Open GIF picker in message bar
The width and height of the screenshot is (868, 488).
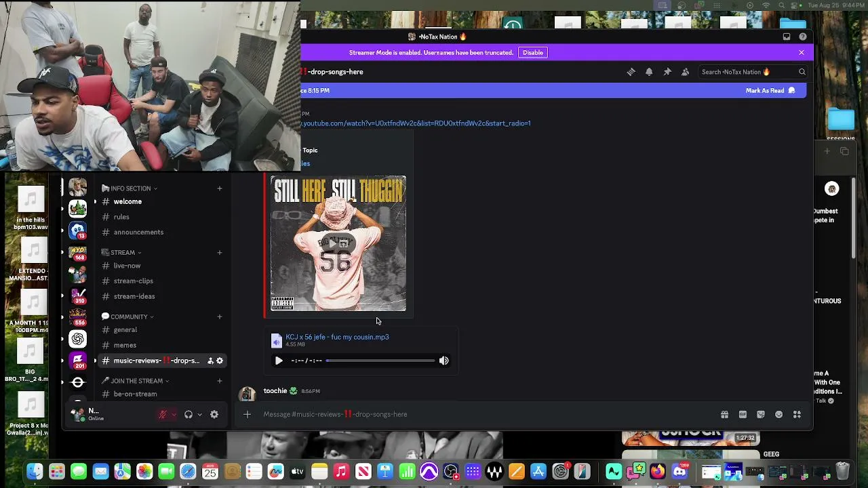click(743, 414)
